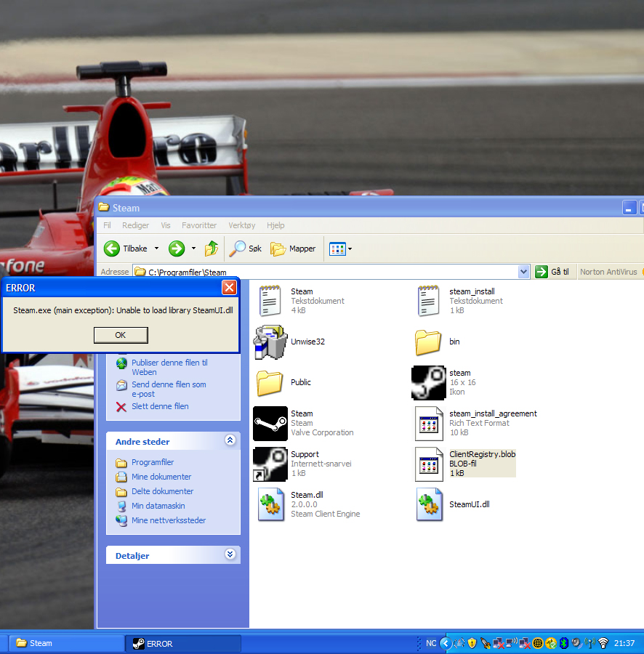Select the SteamUI.dll file icon
The width and height of the screenshot is (644, 654).
point(429,505)
